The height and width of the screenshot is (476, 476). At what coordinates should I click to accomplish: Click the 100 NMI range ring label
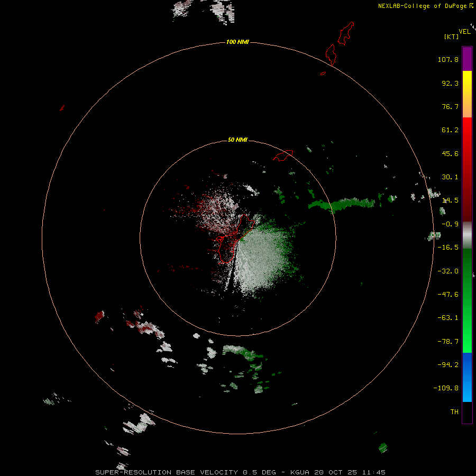point(237,42)
